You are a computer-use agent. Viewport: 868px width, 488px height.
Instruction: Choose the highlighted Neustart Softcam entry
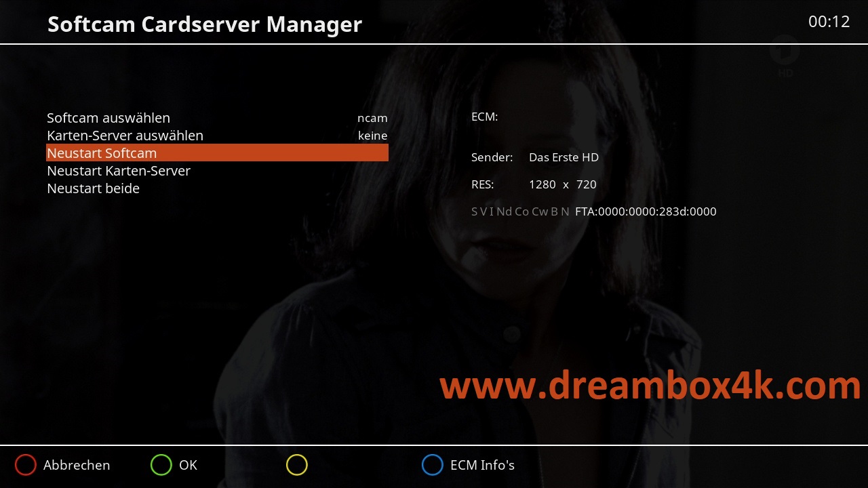pyautogui.click(x=217, y=152)
